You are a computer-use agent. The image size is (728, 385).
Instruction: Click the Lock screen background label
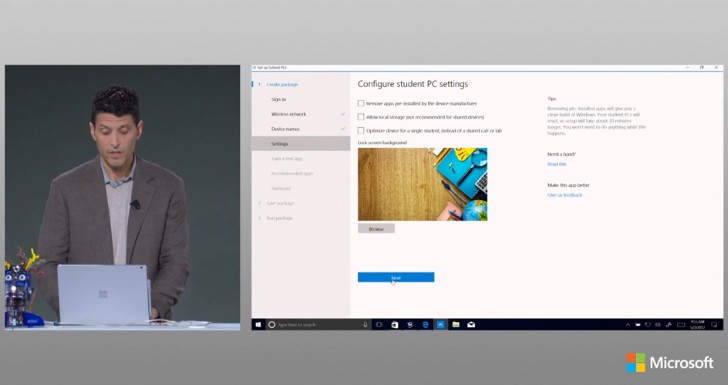click(x=382, y=143)
